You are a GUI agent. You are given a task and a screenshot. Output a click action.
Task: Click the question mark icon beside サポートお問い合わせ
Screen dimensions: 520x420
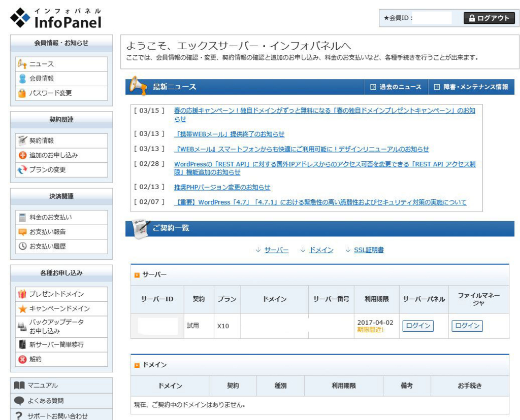19,416
